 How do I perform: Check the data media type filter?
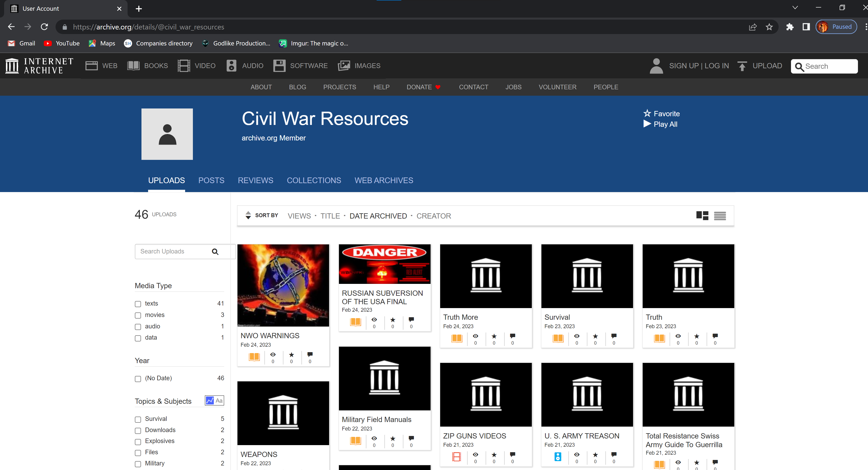(x=138, y=338)
